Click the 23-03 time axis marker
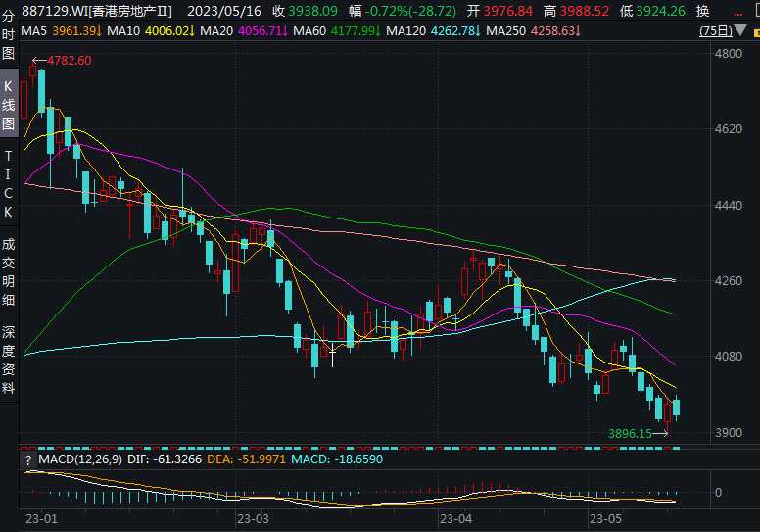The height and width of the screenshot is (532, 760). (253, 519)
